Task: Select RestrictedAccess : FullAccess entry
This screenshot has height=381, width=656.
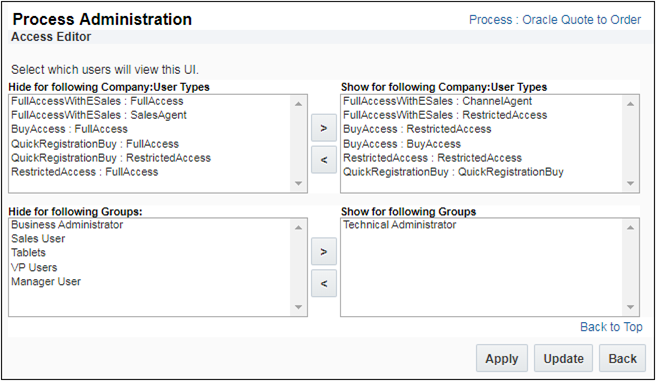Action: click(85, 172)
